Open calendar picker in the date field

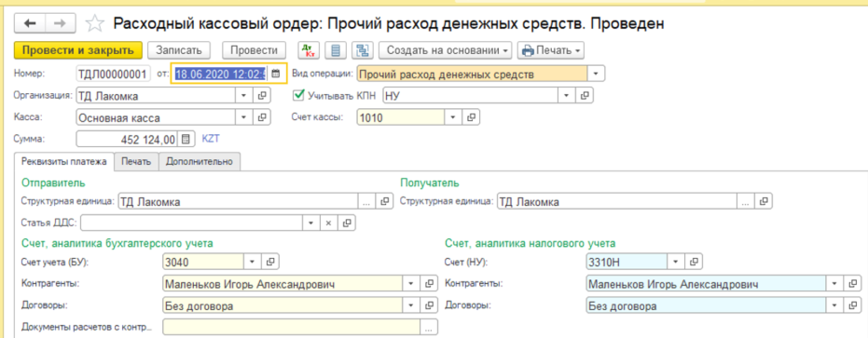(x=276, y=74)
